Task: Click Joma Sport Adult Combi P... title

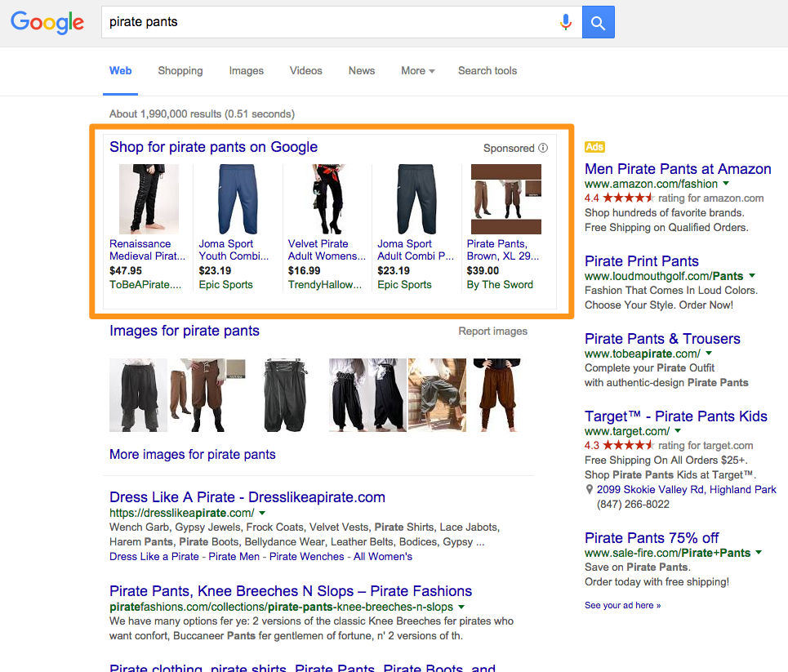Action: point(416,250)
